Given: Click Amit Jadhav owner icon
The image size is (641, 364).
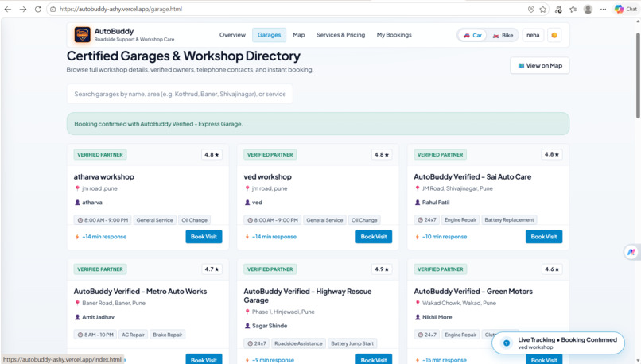Looking at the screenshot, I should coord(77,317).
